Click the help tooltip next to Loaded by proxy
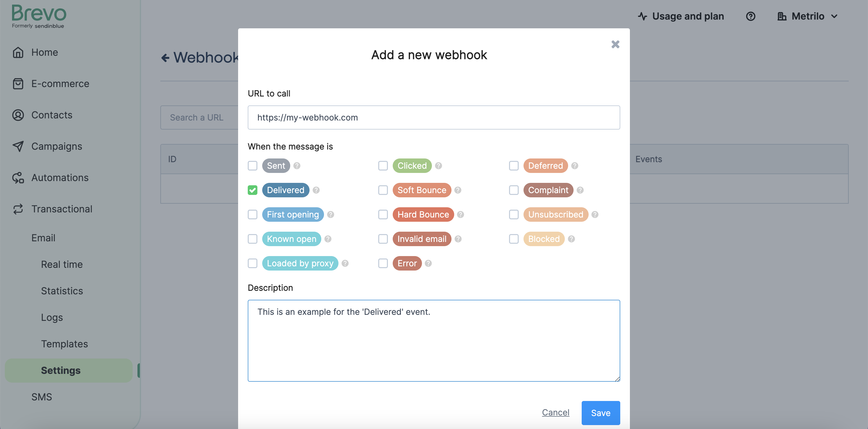868x429 pixels. click(x=345, y=263)
